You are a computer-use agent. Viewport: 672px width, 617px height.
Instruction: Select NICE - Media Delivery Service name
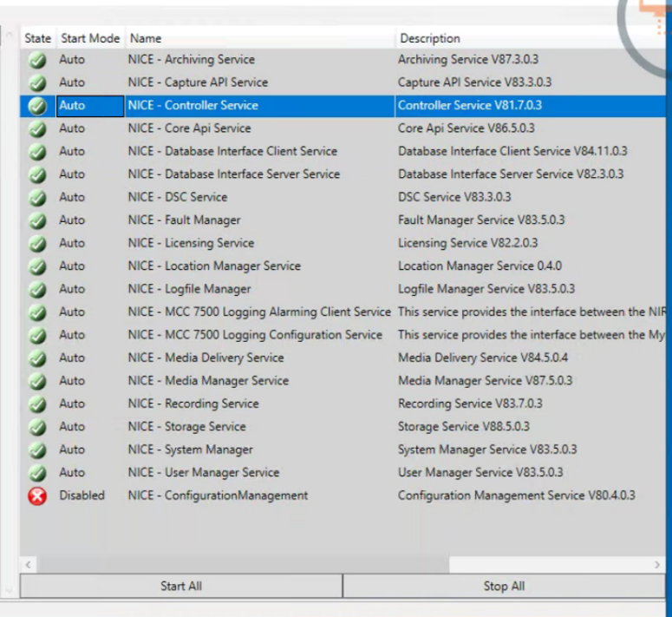206,358
